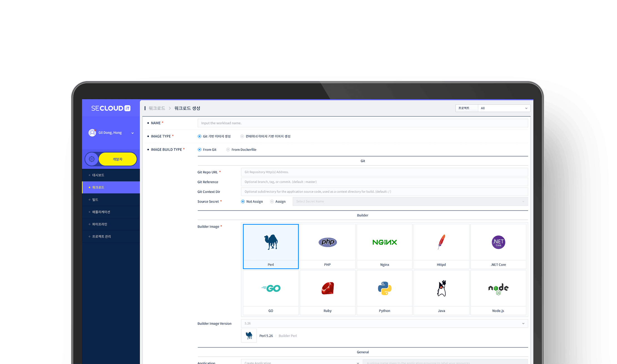Open the project All dropdown
Image resolution: width=617 pixels, height=364 pixels.
point(504,108)
